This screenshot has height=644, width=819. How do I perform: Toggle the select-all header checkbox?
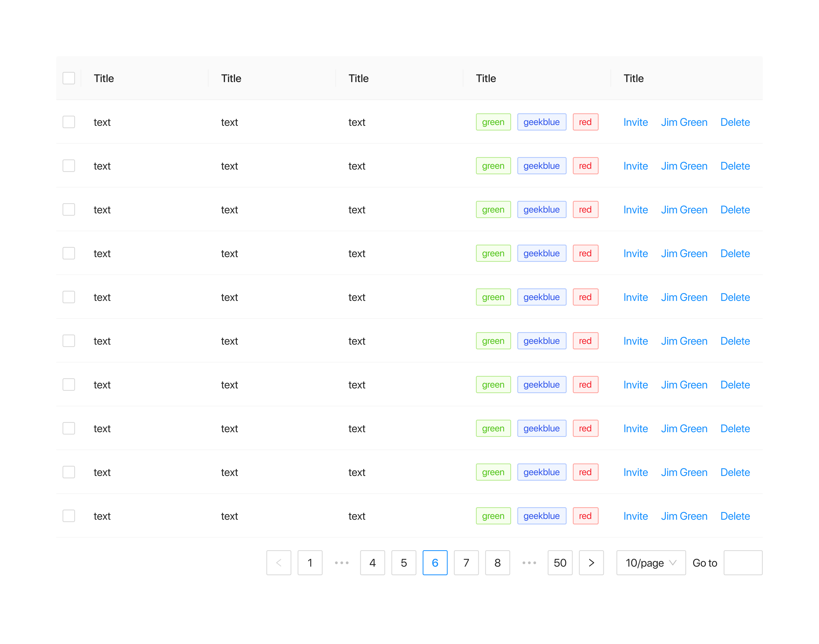69,78
